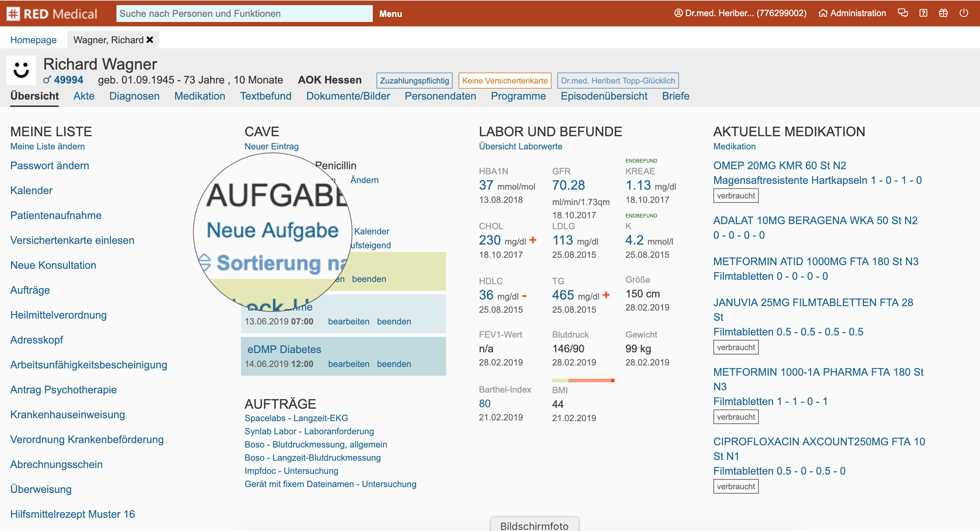
Task: Open Administration with house icon
Action: (852, 13)
